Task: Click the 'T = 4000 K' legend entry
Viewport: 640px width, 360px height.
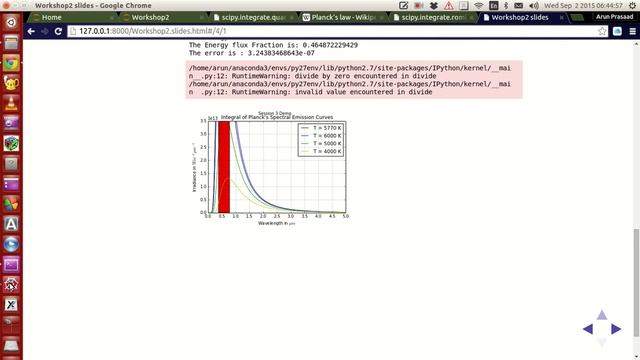Action: [321, 151]
